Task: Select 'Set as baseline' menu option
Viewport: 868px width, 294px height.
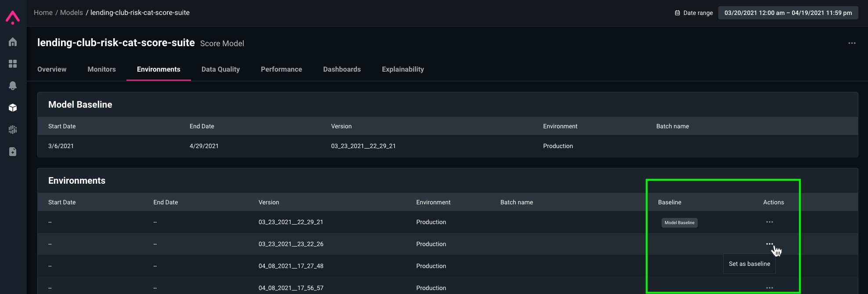Action: coord(749,264)
